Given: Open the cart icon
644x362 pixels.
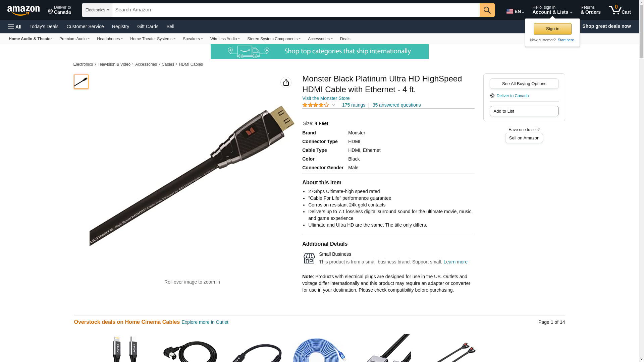Looking at the screenshot, I should coord(620,10).
